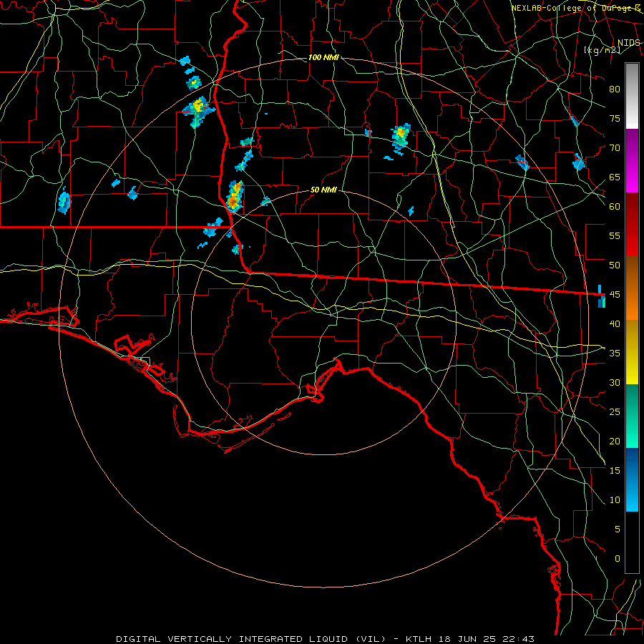Click the "18 JUN 25" date text
The image size is (644, 644).
click(x=467, y=639)
